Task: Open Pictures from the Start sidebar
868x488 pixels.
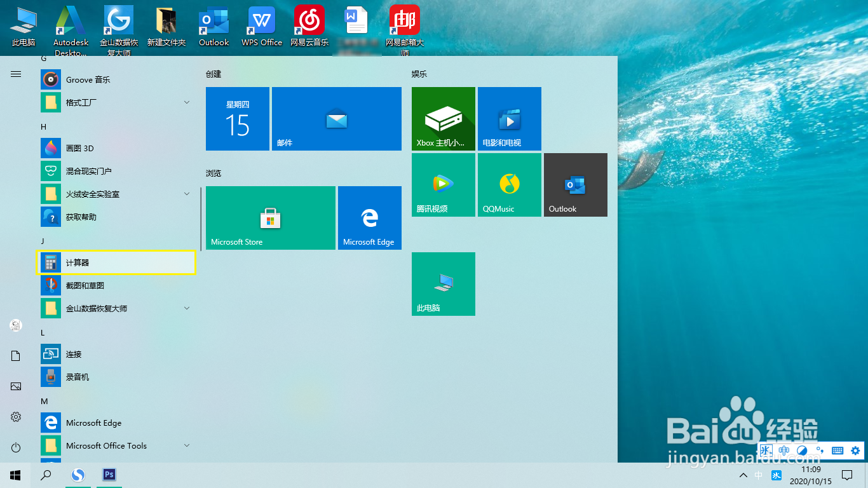Action: pyautogui.click(x=16, y=386)
